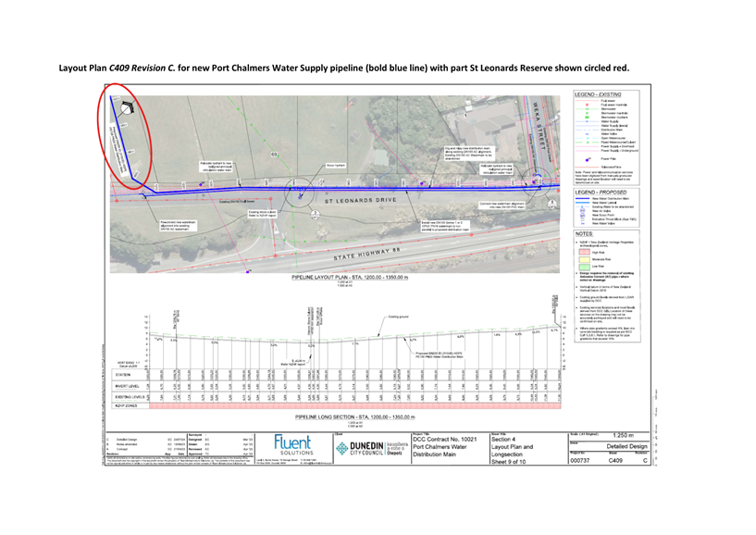The image size is (756, 535).
Task: Click the 'Power Supply - Overhead' legend entry
Action: (x=617, y=146)
